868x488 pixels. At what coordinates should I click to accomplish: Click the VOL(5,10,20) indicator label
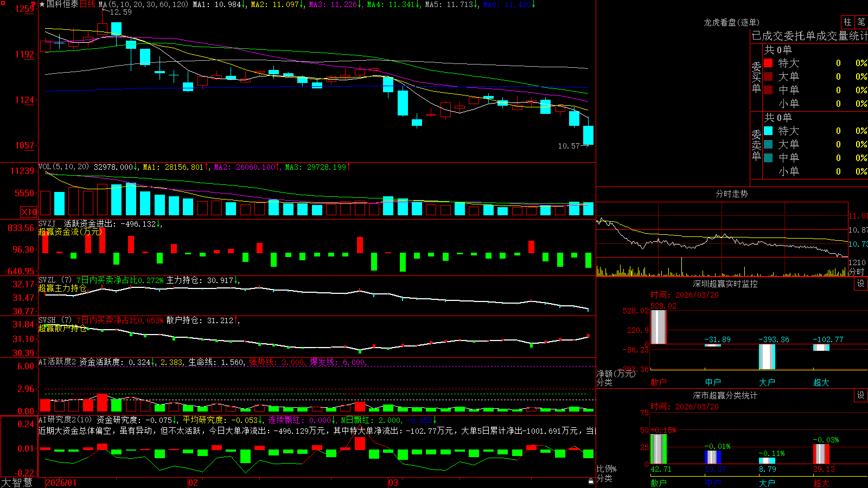(x=63, y=167)
